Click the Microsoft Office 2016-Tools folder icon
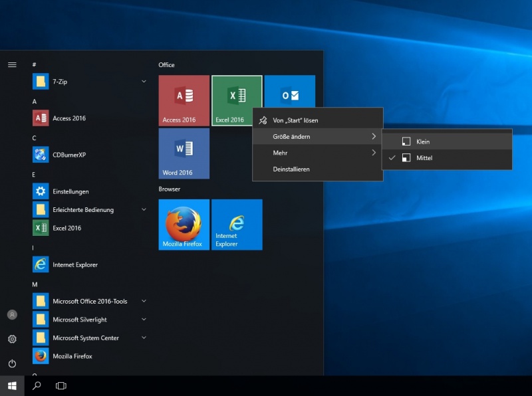The width and height of the screenshot is (532, 396). pyautogui.click(x=41, y=301)
